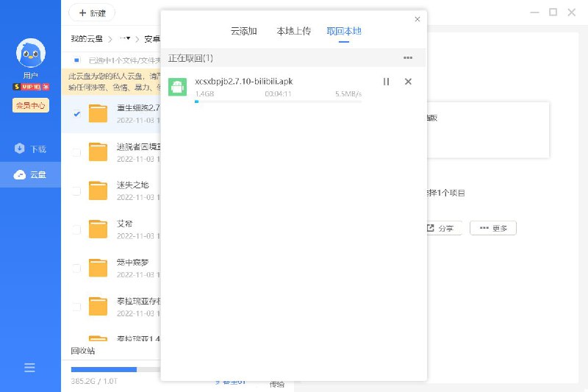The width and height of the screenshot is (588, 392).
Task: Check the 迷失之地 folder checkbox
Action: tap(76, 191)
